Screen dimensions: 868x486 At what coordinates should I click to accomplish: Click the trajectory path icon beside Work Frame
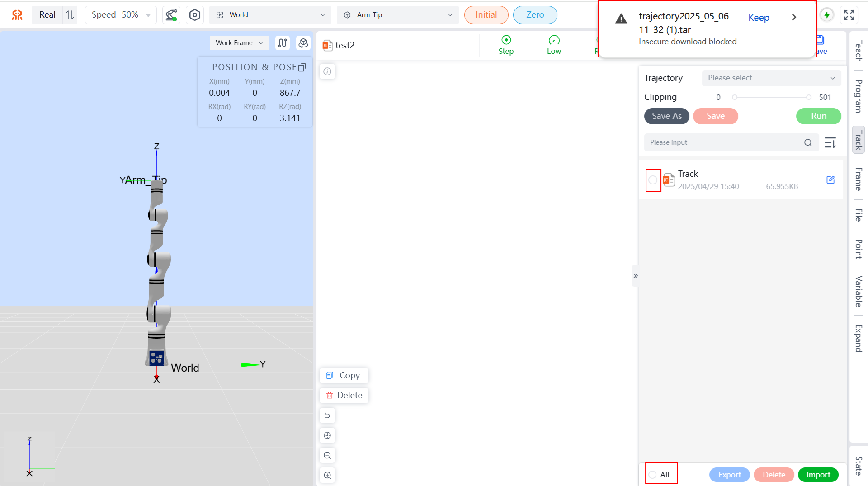pyautogui.click(x=283, y=43)
